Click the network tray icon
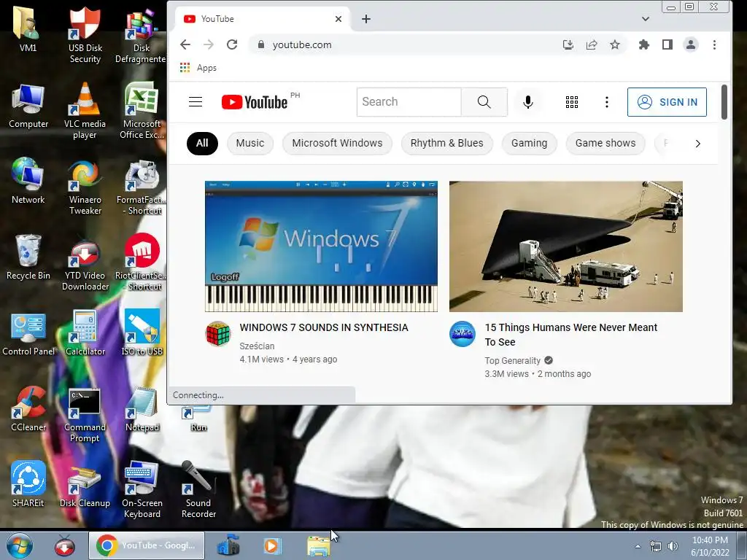Viewport: 747px width, 560px height. pyautogui.click(x=656, y=546)
